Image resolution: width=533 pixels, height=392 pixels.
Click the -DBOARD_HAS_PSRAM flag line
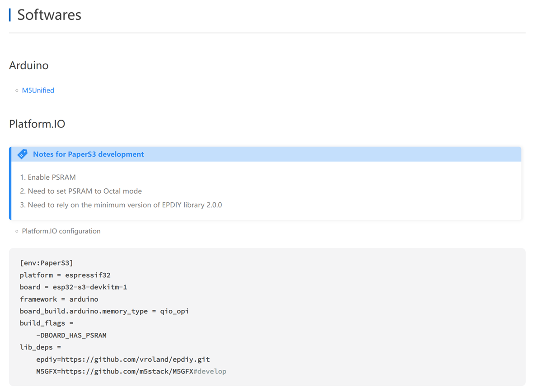[71, 335]
